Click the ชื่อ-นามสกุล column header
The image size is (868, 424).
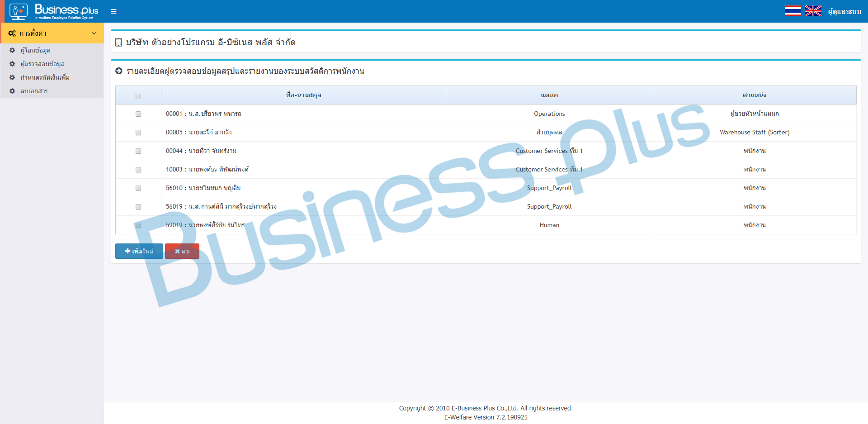click(x=303, y=95)
